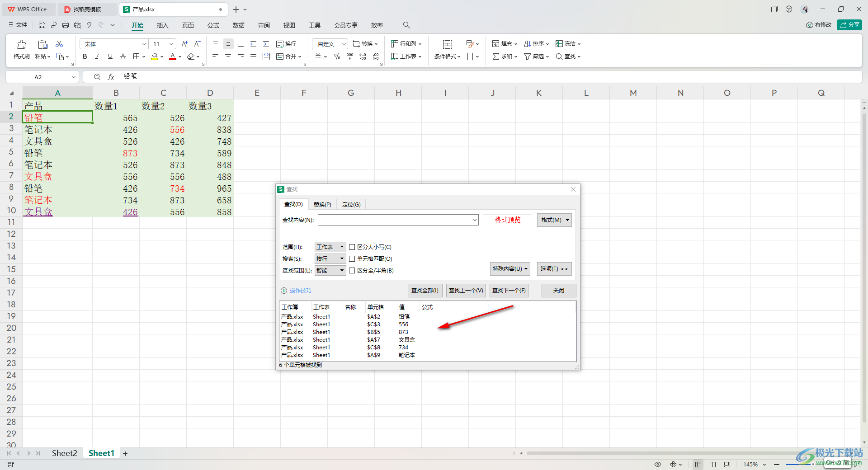
Task: Align cell text left
Action: coord(216,56)
